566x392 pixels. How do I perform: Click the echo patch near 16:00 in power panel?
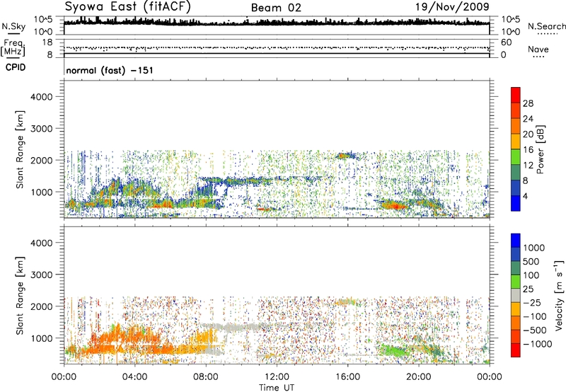(x=346, y=156)
